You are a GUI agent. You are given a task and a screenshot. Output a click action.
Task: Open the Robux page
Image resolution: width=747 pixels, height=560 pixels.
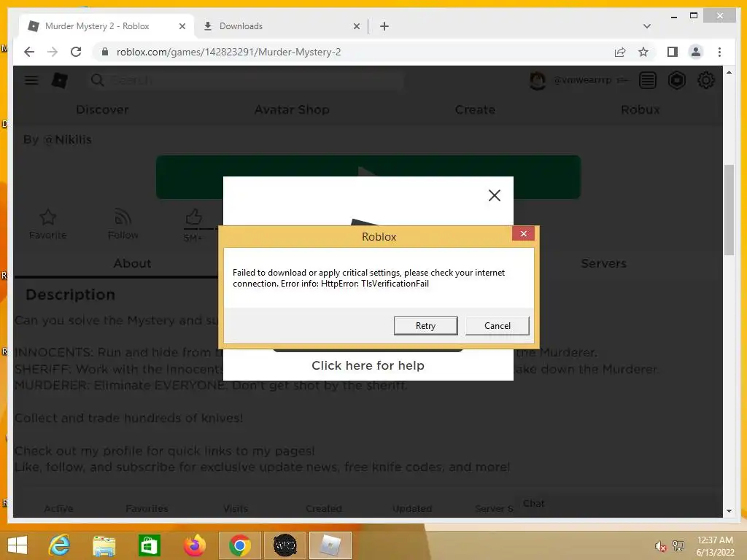click(640, 109)
